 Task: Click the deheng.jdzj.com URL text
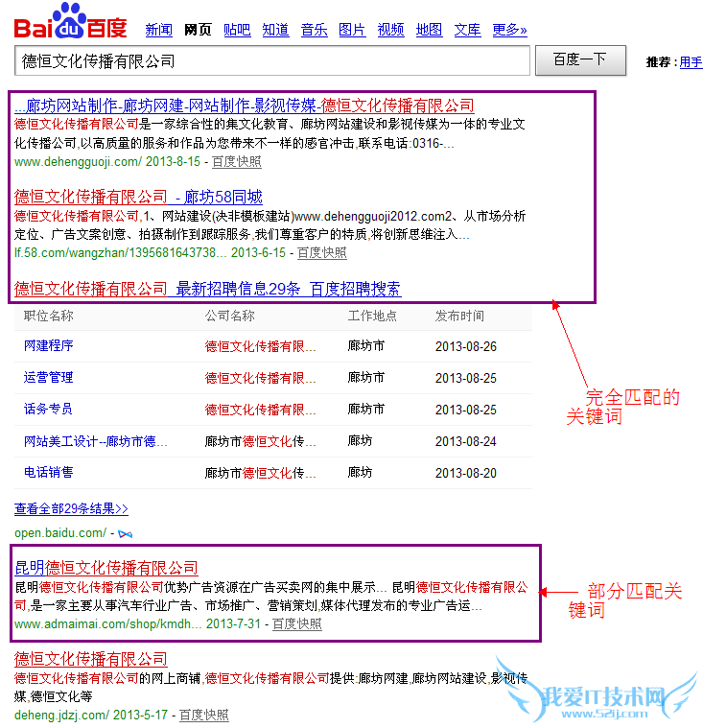(61, 715)
